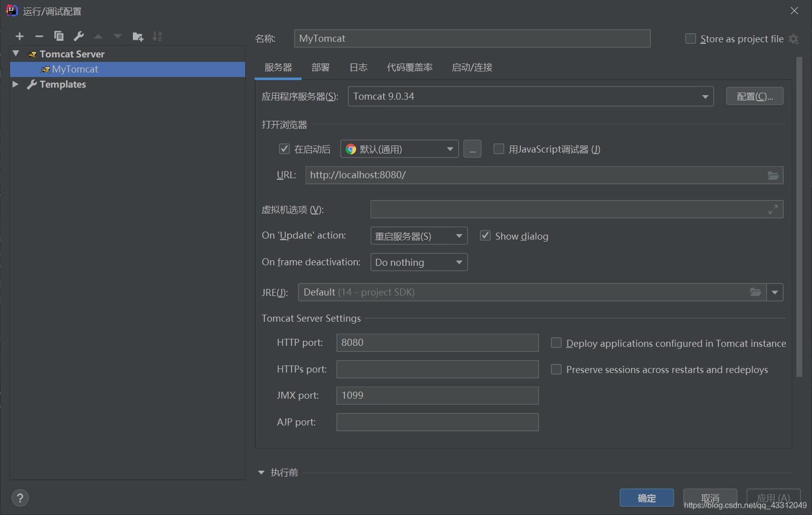Click the Chrome icon in browser selector
This screenshot has width=812, height=515.
pos(351,149)
